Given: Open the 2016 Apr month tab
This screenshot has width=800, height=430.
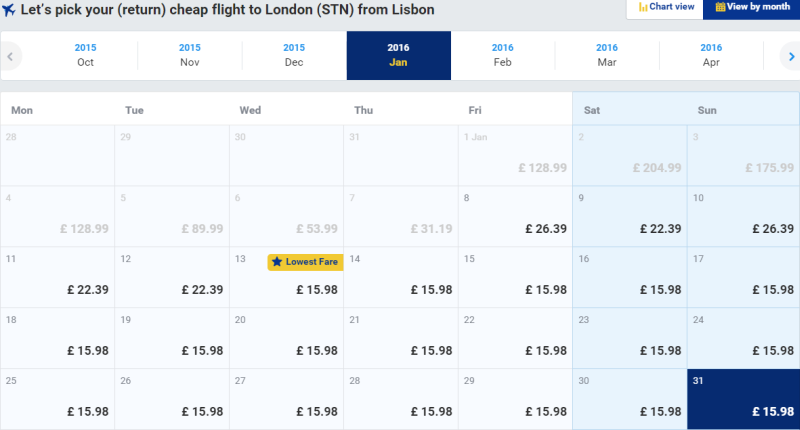Looking at the screenshot, I should (711, 55).
